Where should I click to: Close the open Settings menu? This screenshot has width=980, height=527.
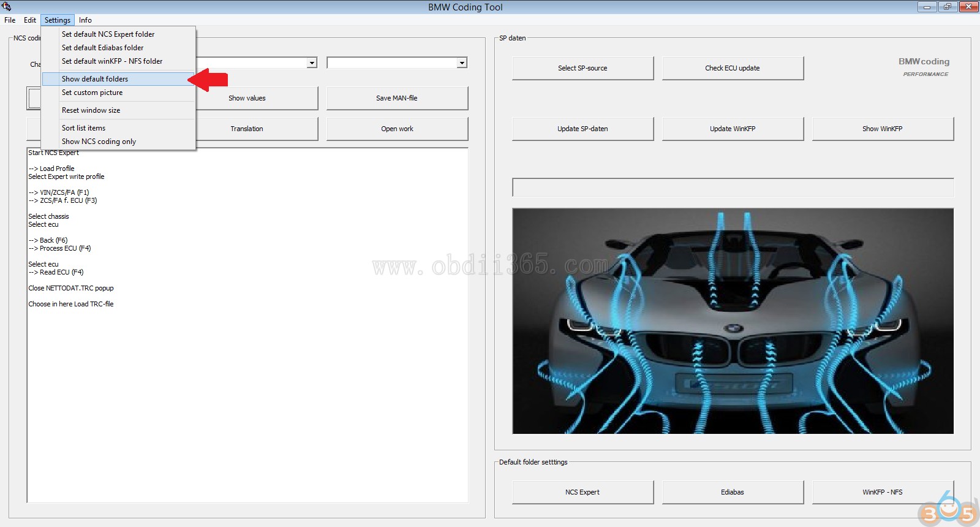point(58,20)
